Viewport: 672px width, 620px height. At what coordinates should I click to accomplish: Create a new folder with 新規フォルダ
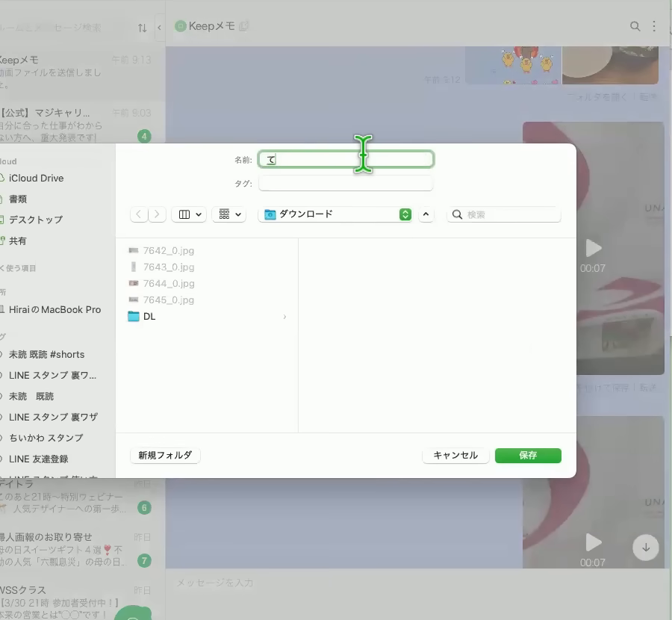165,456
